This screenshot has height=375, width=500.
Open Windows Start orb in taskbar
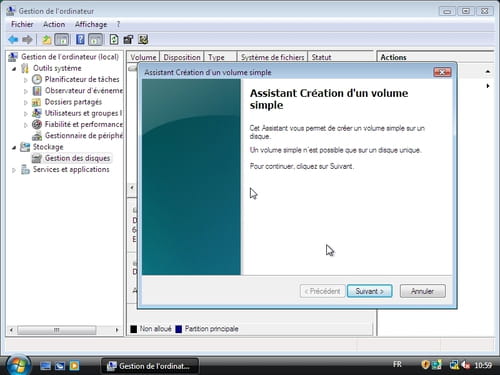(17, 366)
